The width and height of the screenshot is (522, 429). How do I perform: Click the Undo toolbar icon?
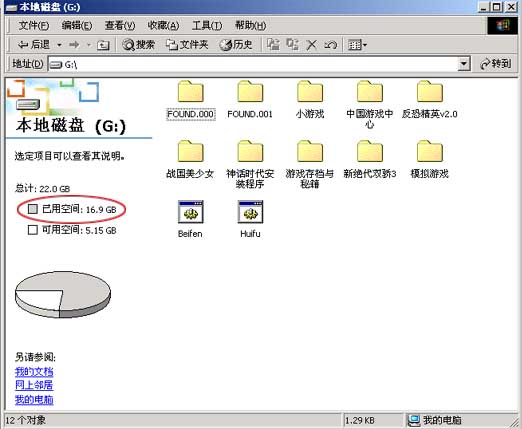coord(330,45)
